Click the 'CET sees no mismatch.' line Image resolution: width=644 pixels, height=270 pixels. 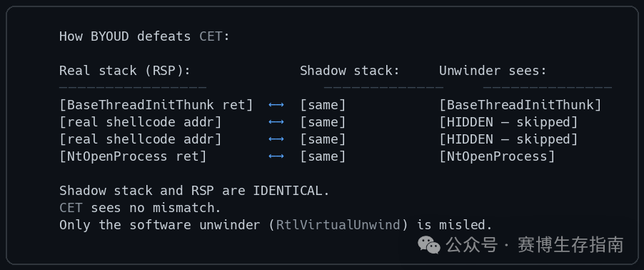pos(140,208)
